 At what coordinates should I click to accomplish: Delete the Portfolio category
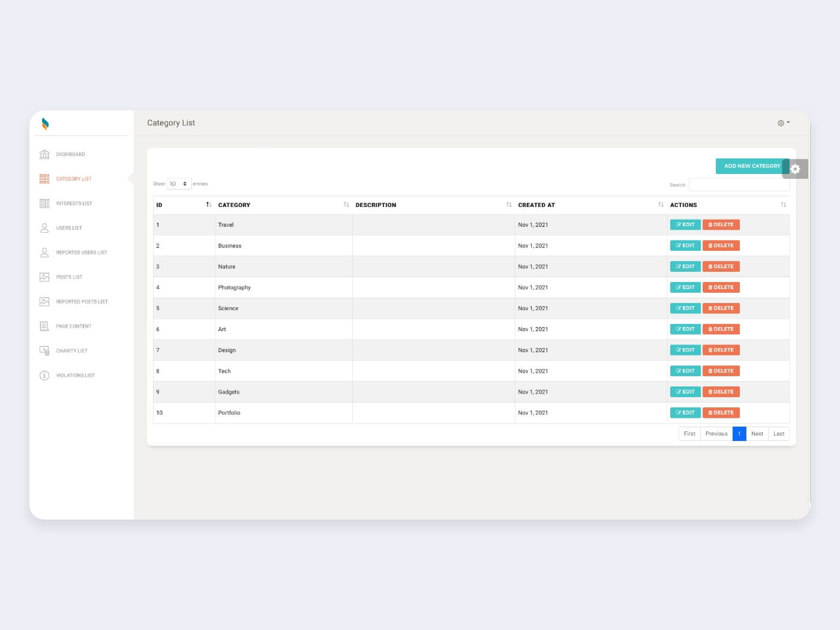(721, 413)
